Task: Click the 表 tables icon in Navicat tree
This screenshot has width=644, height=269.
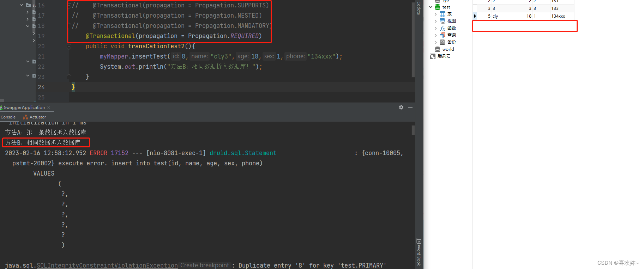Action: [x=443, y=14]
